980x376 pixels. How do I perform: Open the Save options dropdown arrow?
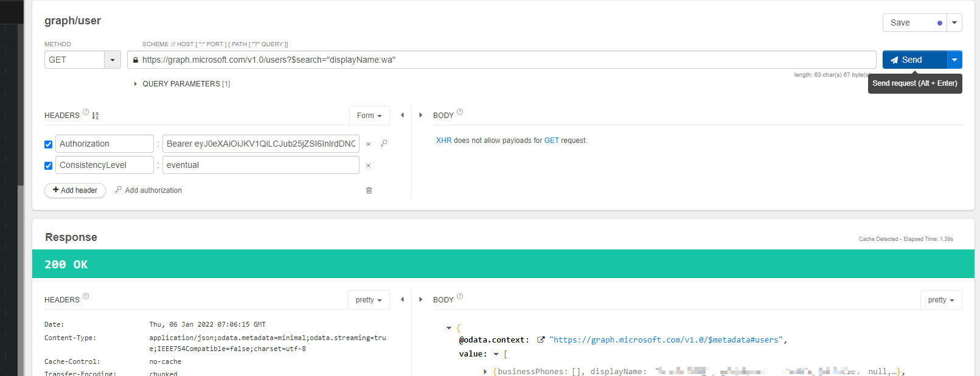coord(954,23)
